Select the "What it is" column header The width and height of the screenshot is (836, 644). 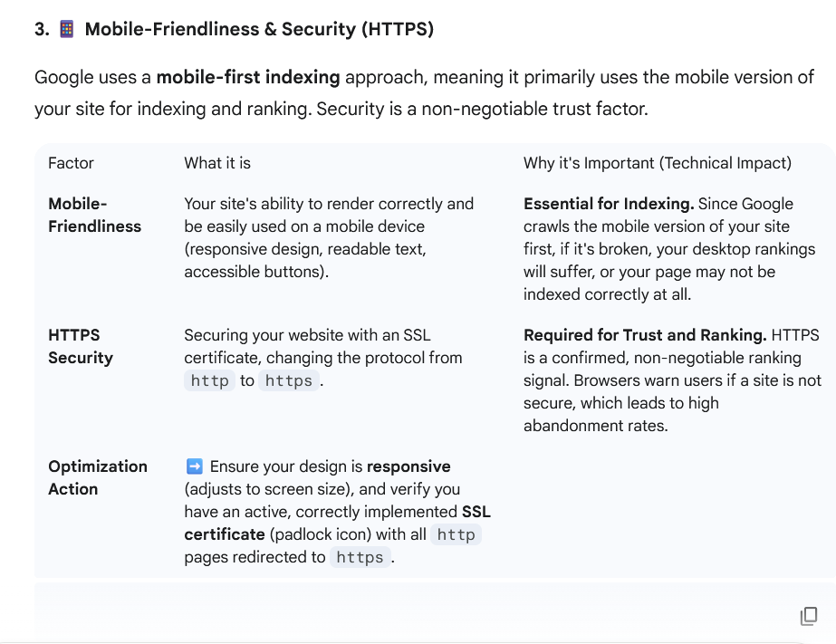[x=217, y=163]
